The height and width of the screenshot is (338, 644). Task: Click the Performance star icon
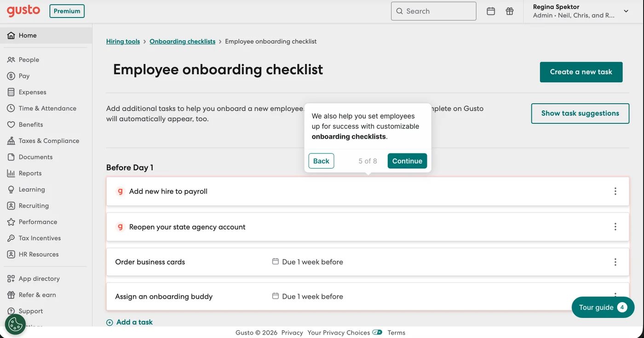click(x=11, y=222)
